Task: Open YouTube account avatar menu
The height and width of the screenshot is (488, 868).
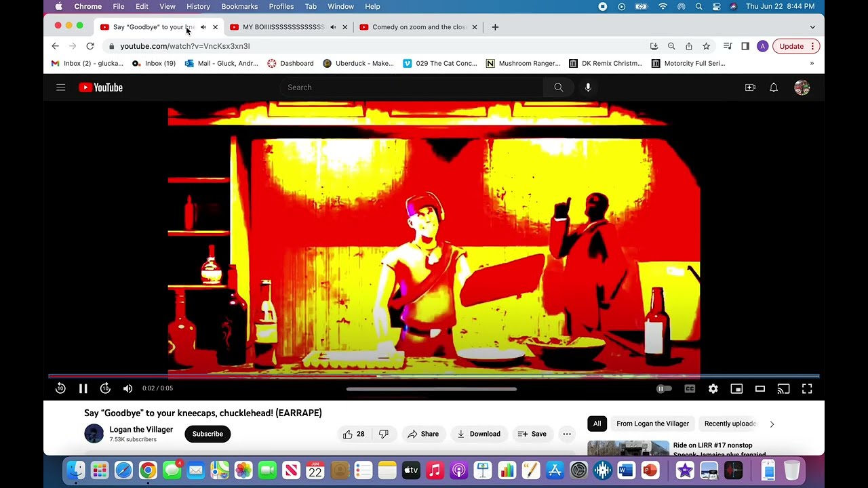Action: [x=802, y=87]
